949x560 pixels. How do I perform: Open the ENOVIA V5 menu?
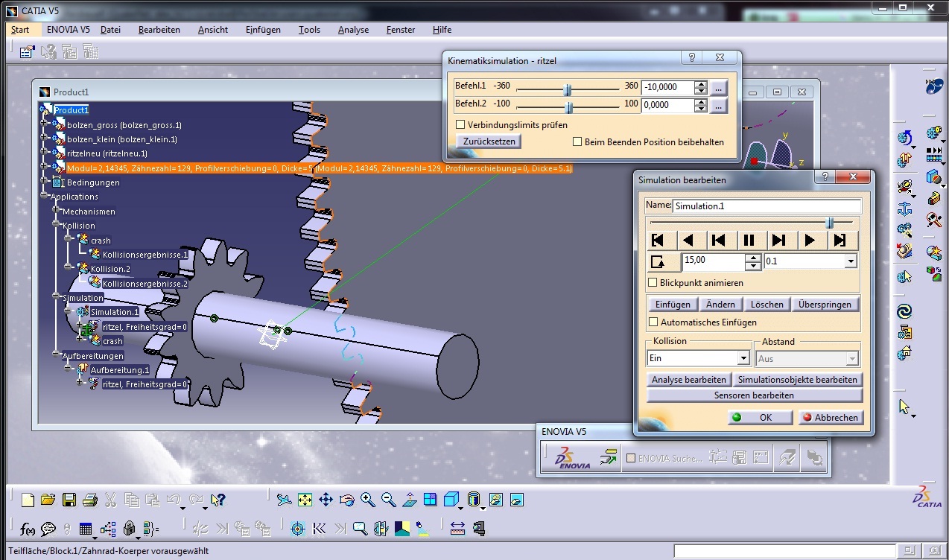pyautogui.click(x=68, y=30)
